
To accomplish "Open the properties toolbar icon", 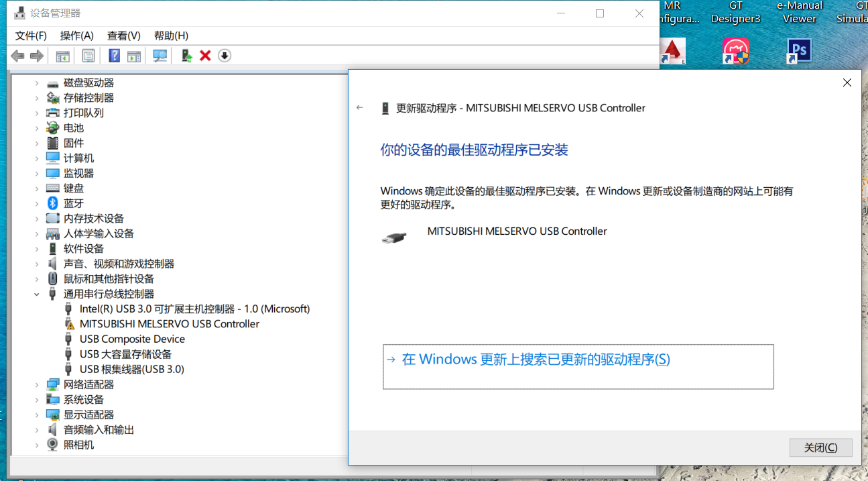I will click(x=88, y=56).
